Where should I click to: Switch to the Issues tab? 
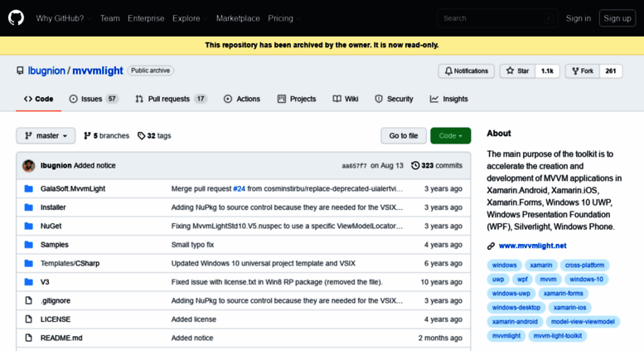(94, 99)
